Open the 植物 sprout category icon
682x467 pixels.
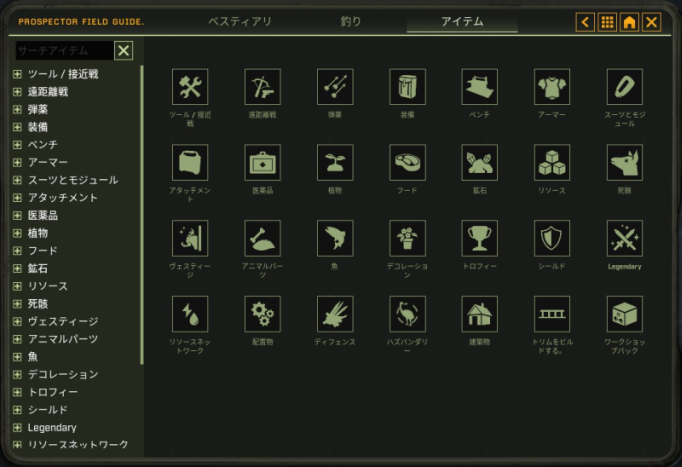(x=335, y=162)
